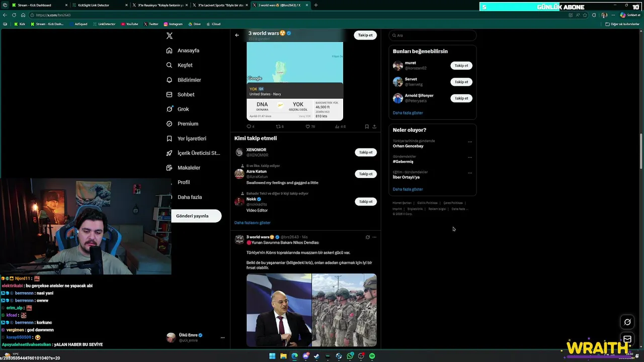This screenshot has height=362, width=644.
Task: Open Steam from taskbar
Action: point(316,356)
